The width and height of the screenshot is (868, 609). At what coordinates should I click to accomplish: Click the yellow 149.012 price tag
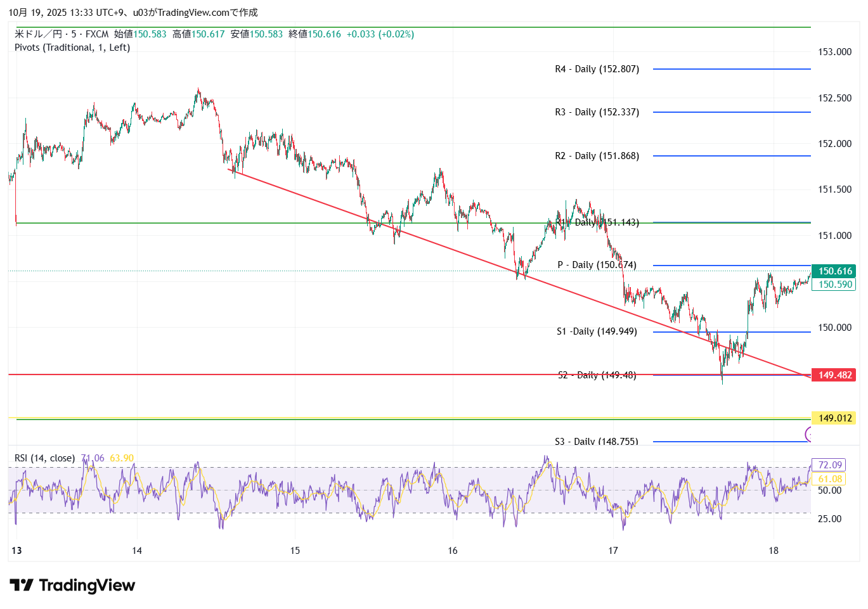coord(834,418)
